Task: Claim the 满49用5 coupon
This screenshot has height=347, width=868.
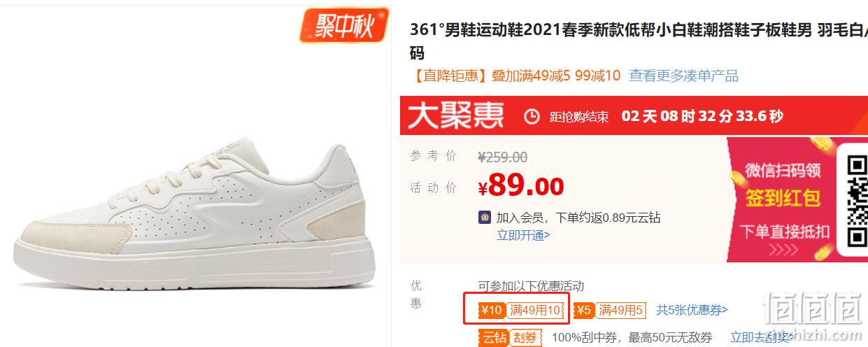Action: coord(621,310)
